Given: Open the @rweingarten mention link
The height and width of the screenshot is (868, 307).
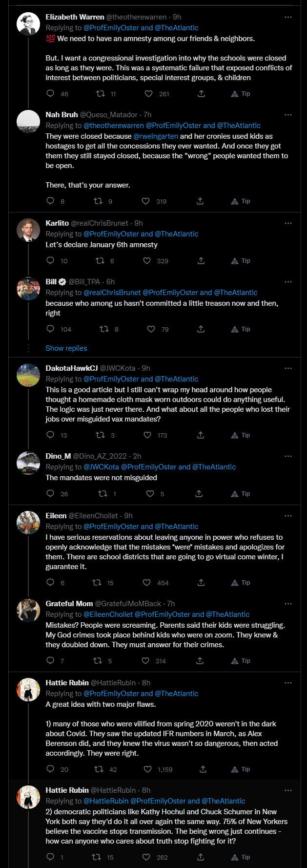Looking at the screenshot, I should [156, 136].
